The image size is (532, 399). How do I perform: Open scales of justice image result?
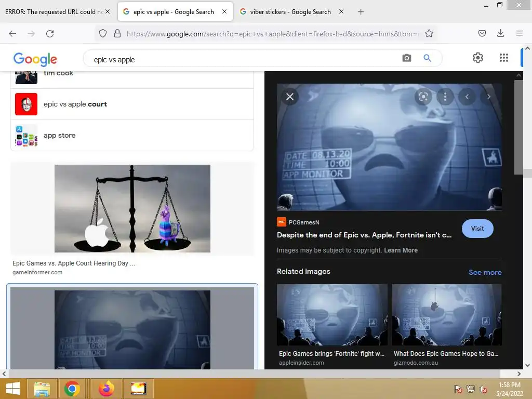pyautogui.click(x=132, y=208)
